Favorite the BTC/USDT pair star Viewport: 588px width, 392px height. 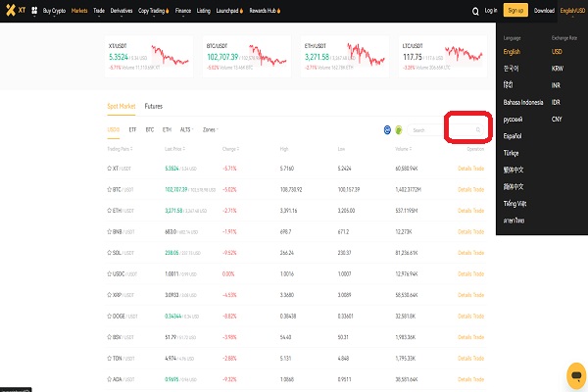coord(110,189)
